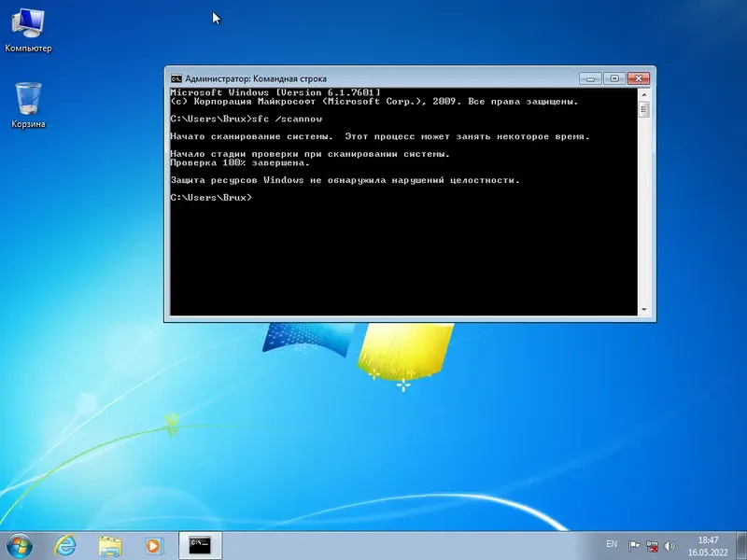Image resolution: width=747 pixels, height=560 pixels.
Task: Maximize the Command Prompt window
Action: coord(614,78)
